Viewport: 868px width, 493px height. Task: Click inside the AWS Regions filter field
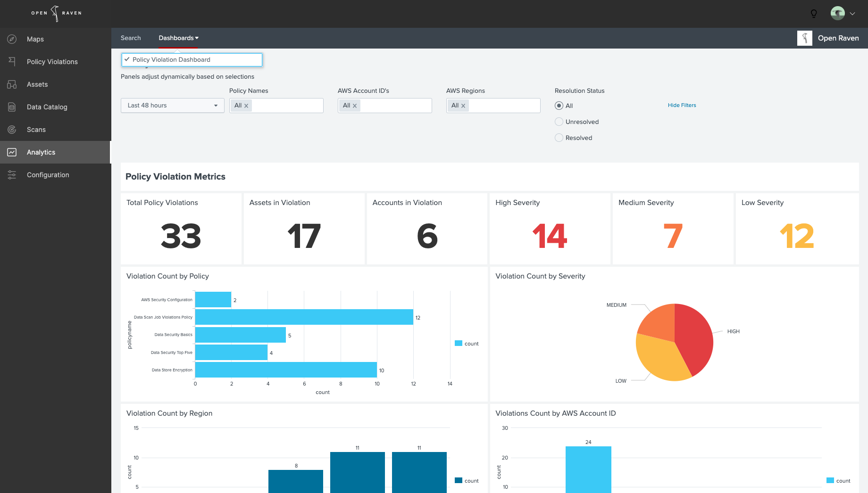pyautogui.click(x=493, y=106)
